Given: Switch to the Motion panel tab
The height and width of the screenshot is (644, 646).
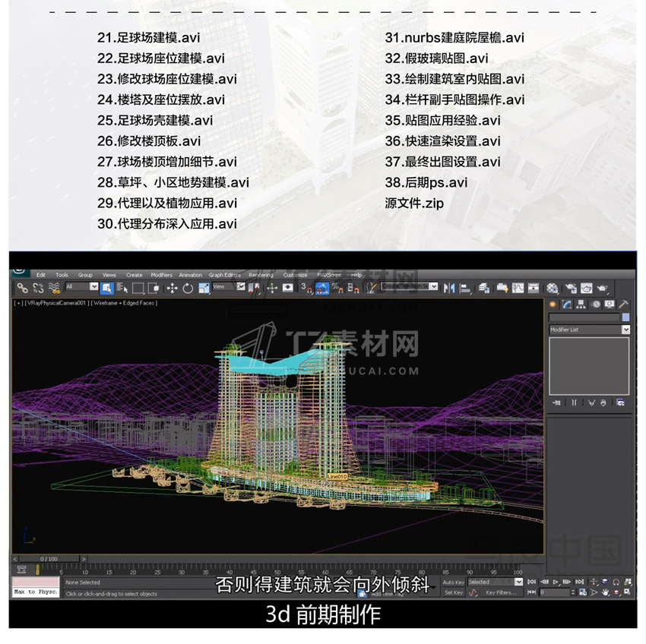Looking at the screenshot, I should click(x=596, y=305).
